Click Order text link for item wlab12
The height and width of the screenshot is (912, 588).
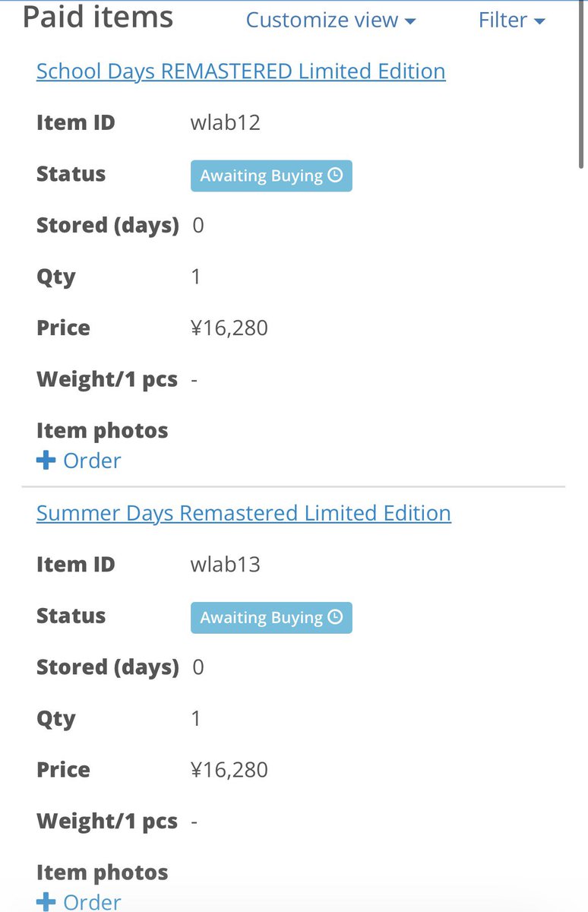[92, 461]
